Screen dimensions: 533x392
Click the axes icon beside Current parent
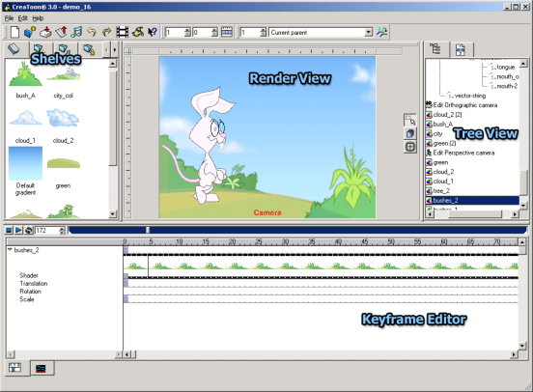coord(382,32)
